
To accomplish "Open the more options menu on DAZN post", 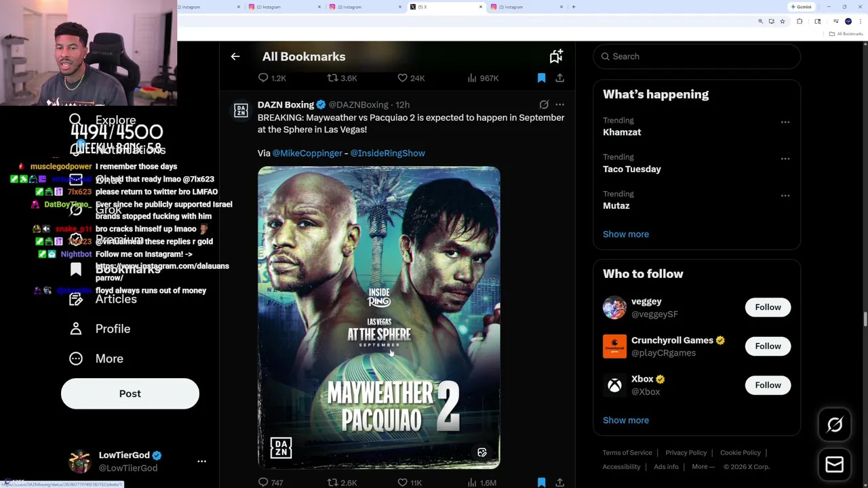I will (x=559, y=104).
